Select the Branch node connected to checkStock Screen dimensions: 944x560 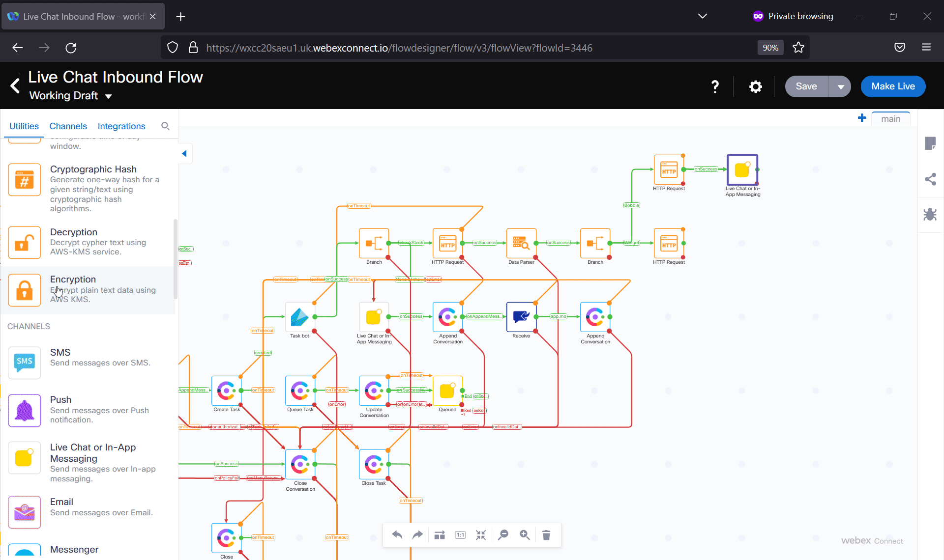[x=374, y=244]
